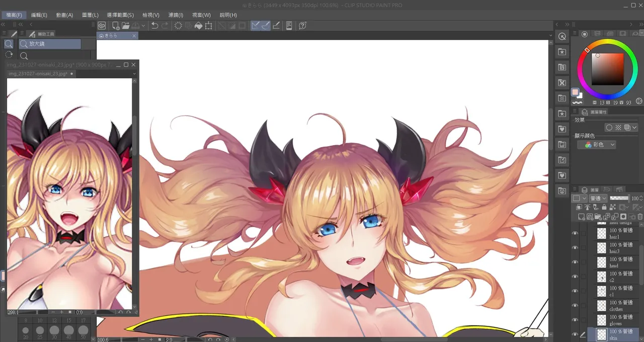The width and height of the screenshot is (644, 342).
Task: Toggle the Snap to special ruler icon
Action: coord(266,25)
